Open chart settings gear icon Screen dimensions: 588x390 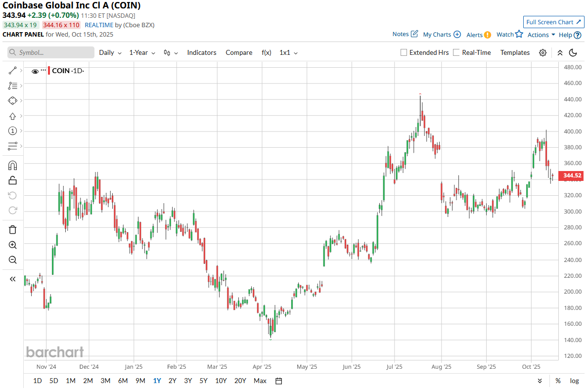click(x=543, y=53)
